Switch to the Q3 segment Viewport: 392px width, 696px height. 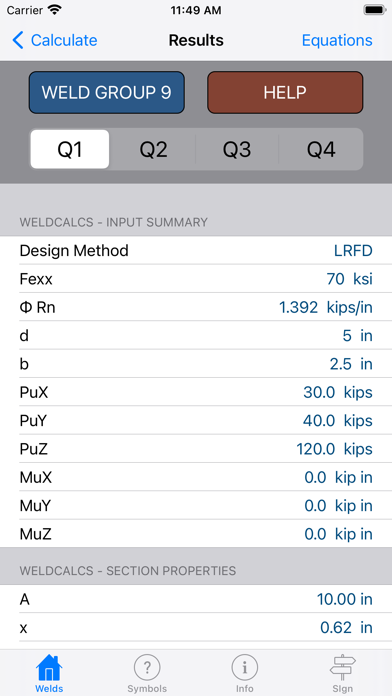pos(237,150)
